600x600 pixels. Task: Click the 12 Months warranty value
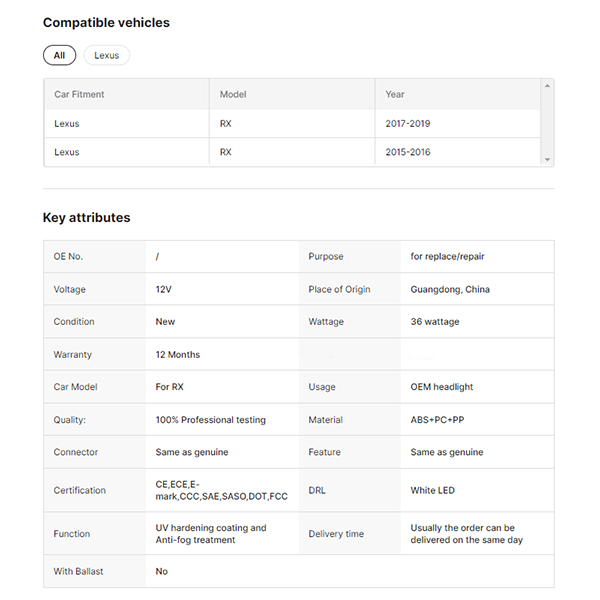pyautogui.click(x=178, y=354)
